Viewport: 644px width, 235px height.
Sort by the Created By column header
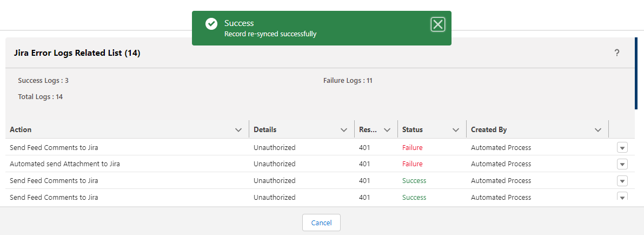[x=489, y=129]
